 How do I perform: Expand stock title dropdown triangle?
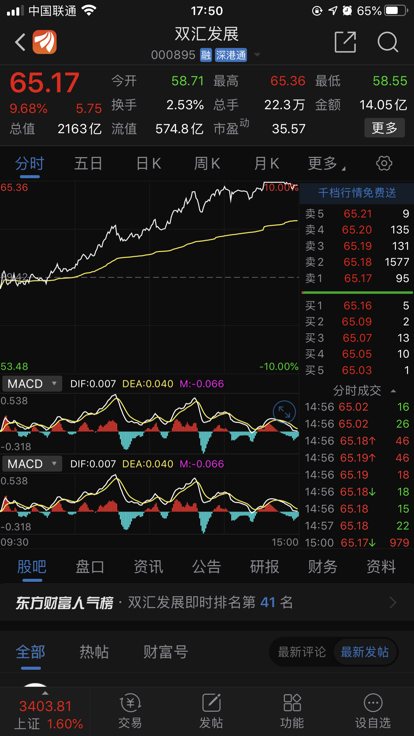[x=257, y=55]
